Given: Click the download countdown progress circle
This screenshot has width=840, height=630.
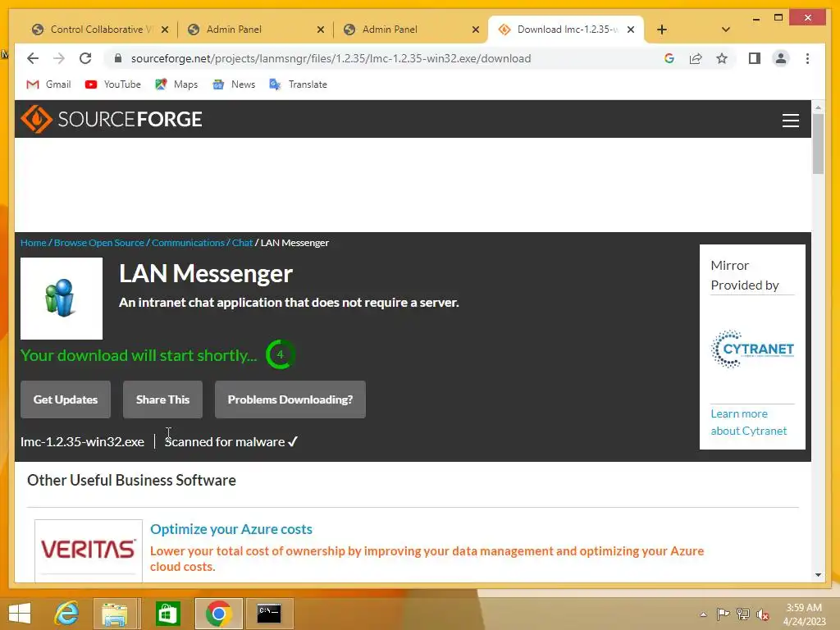Looking at the screenshot, I should click(280, 354).
